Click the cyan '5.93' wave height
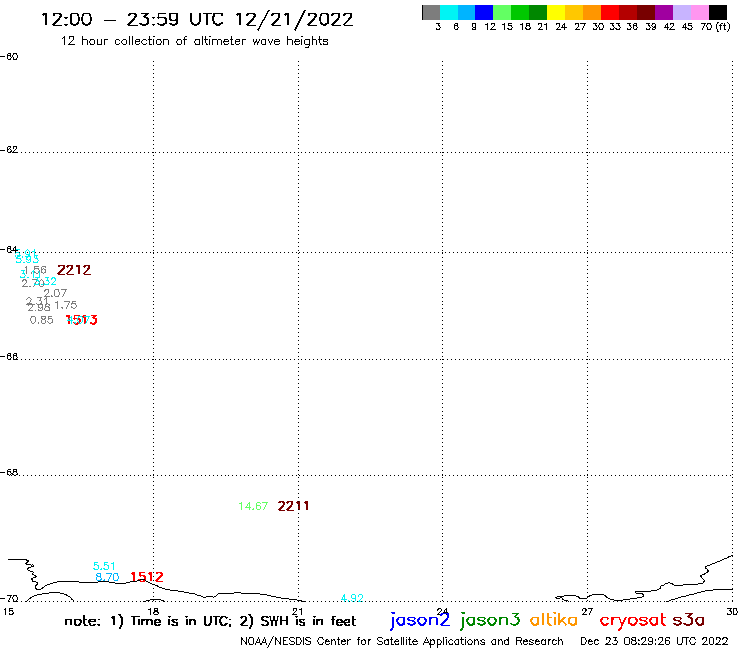Image resolution: width=740 pixels, height=650 pixels. click(x=27, y=259)
